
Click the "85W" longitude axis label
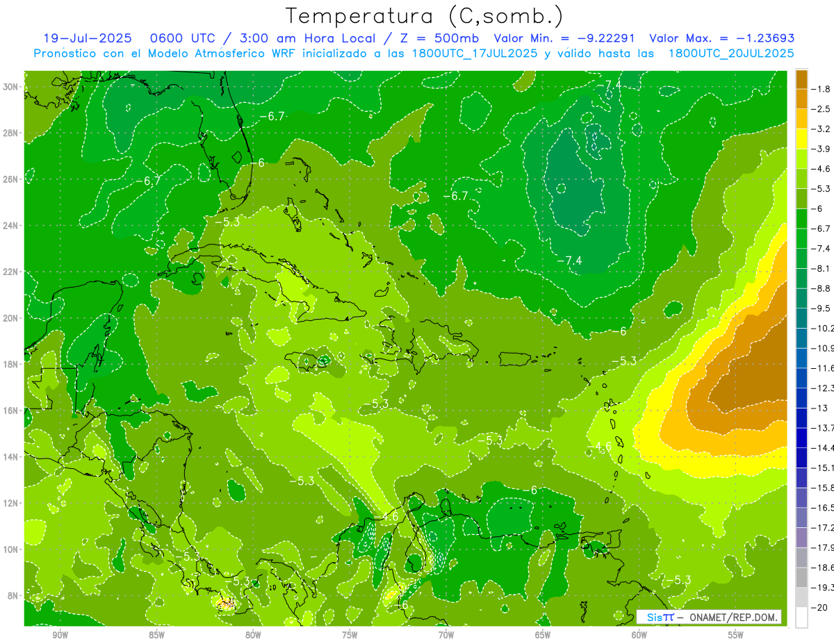(156, 635)
